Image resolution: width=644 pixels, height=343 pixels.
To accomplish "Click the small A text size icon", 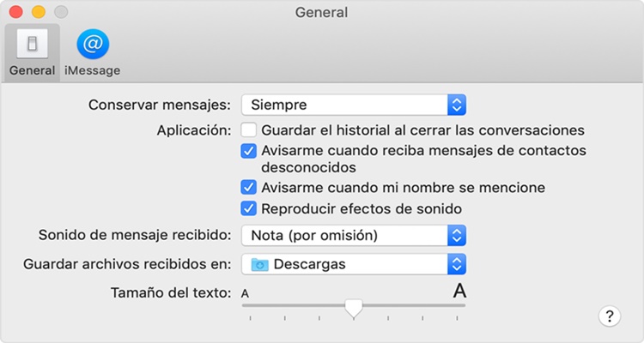I will 246,294.
